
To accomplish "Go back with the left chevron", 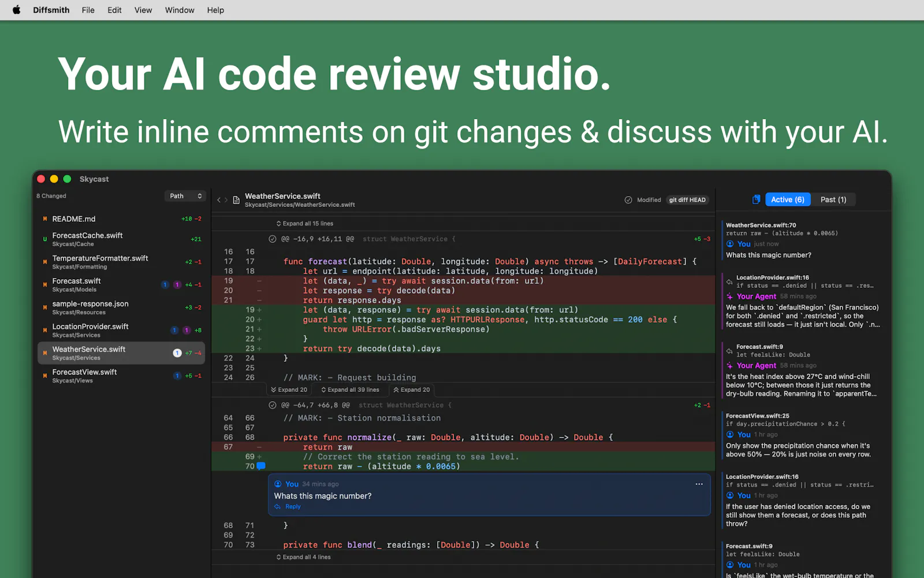I will 219,200.
